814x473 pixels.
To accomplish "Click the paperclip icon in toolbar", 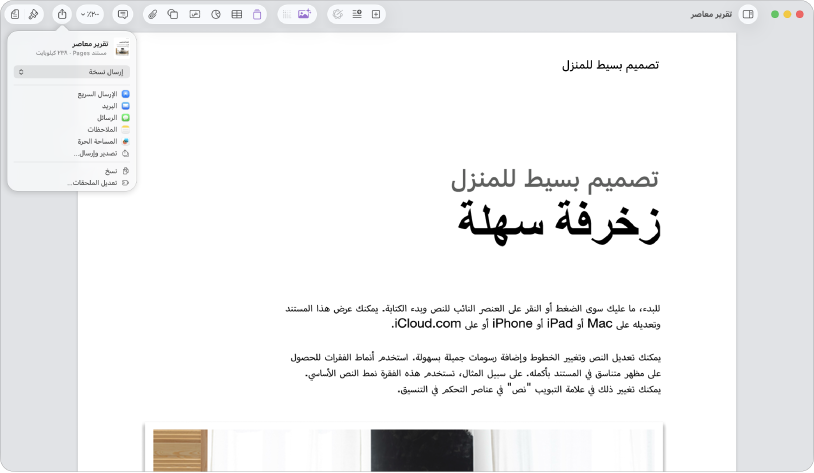I will point(152,15).
